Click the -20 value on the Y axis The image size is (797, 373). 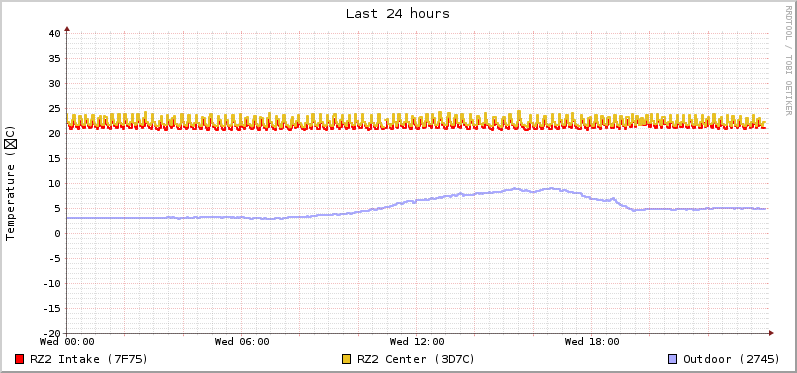point(52,333)
